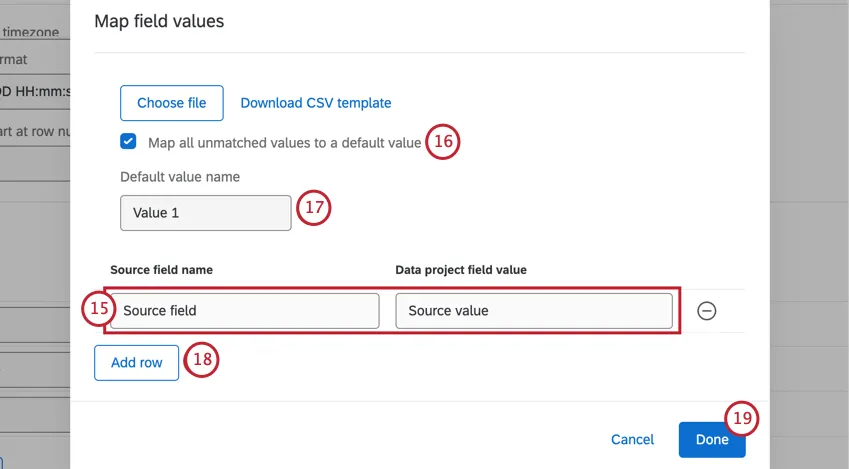This screenshot has height=469, width=850.
Task: Click the step 17 annotation badge
Action: click(314, 210)
